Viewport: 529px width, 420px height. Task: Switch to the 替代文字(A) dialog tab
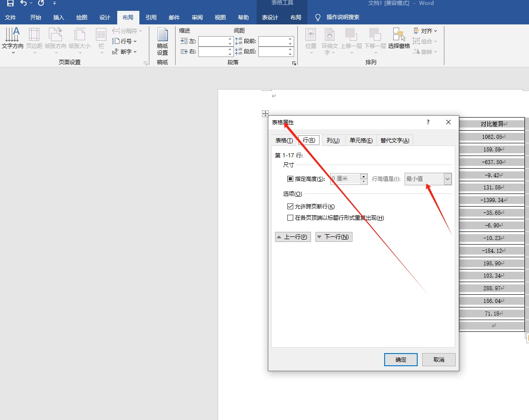[x=395, y=140]
